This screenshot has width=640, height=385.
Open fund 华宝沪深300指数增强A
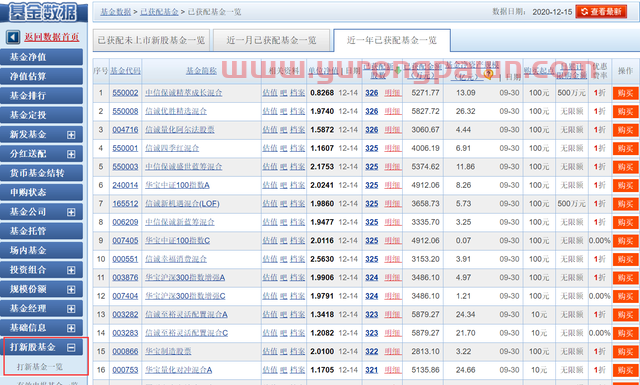(185, 277)
